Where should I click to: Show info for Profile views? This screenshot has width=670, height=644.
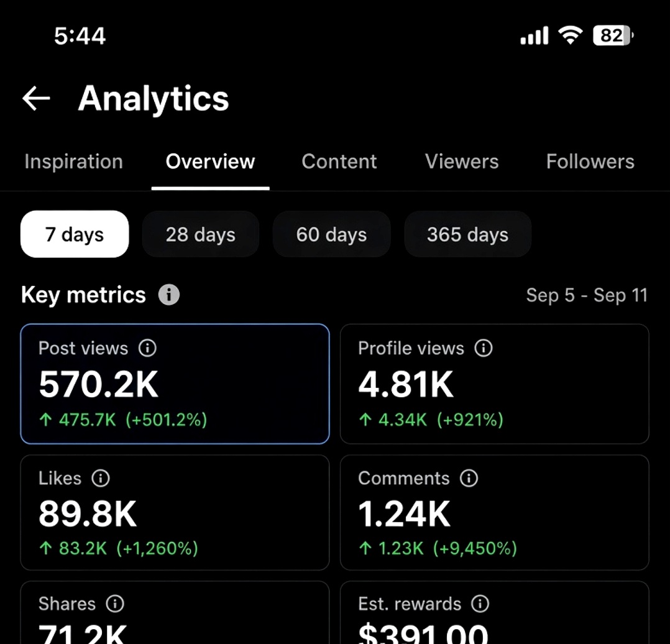[x=484, y=348]
